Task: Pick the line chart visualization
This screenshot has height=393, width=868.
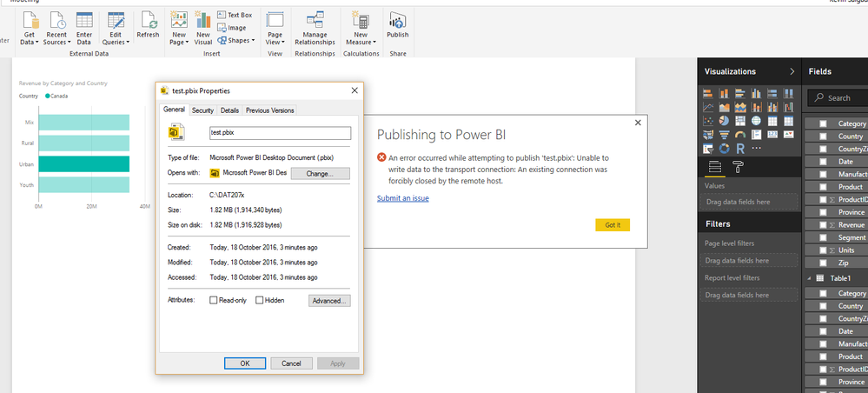Action: (708, 107)
